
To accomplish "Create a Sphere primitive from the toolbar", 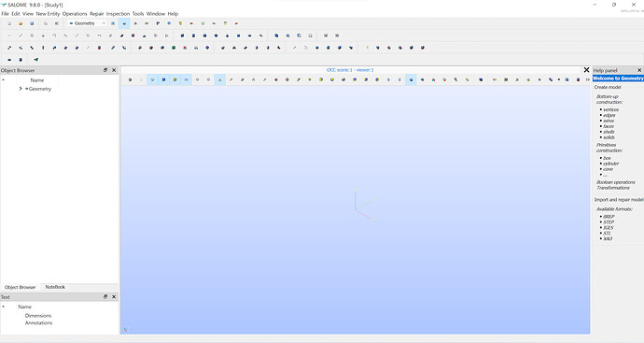I will (205, 36).
